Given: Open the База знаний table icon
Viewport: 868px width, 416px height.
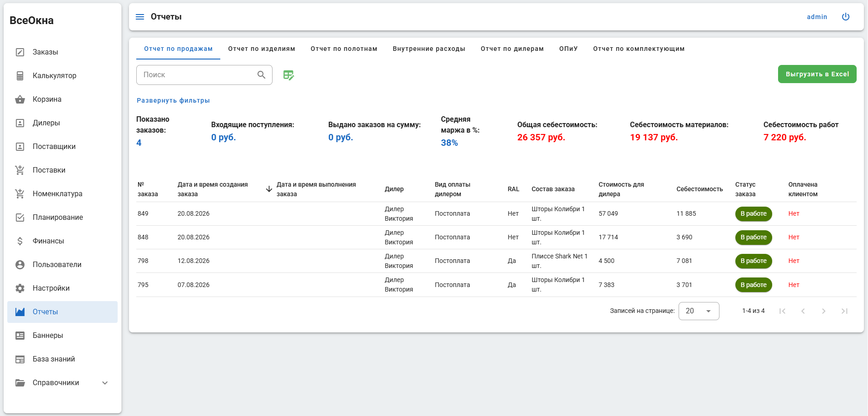Looking at the screenshot, I should point(20,359).
